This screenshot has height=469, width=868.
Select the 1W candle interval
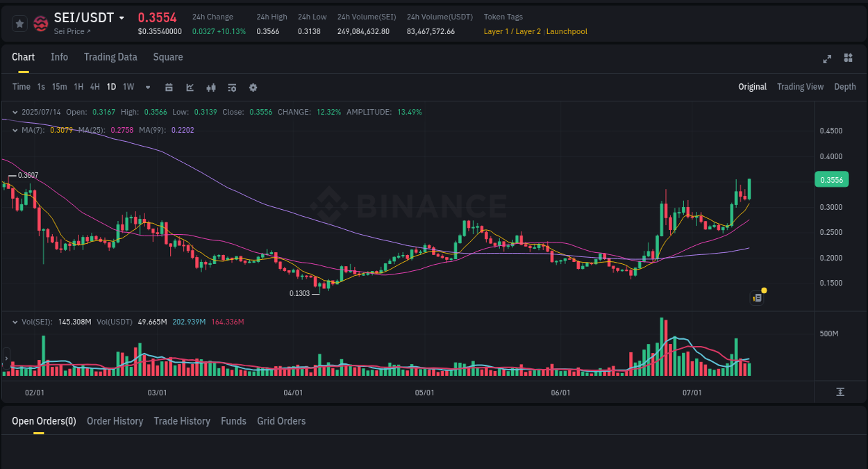tap(128, 86)
